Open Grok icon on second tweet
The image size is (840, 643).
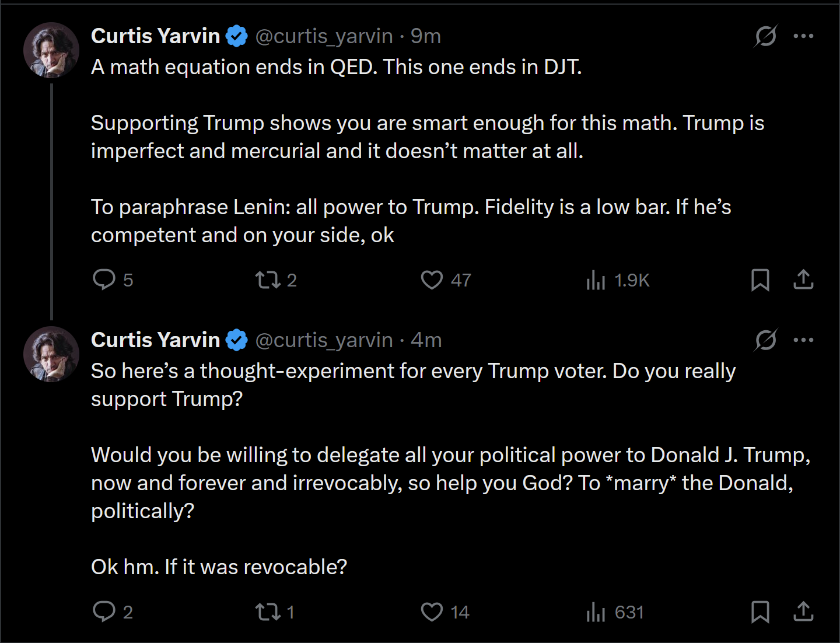click(x=765, y=340)
